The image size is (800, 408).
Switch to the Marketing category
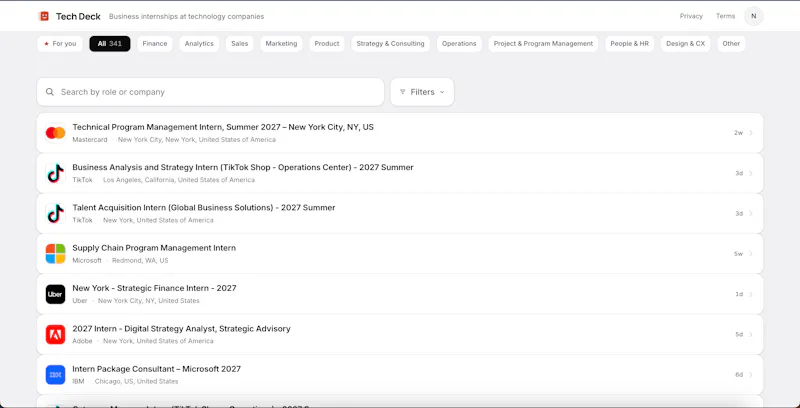(281, 44)
